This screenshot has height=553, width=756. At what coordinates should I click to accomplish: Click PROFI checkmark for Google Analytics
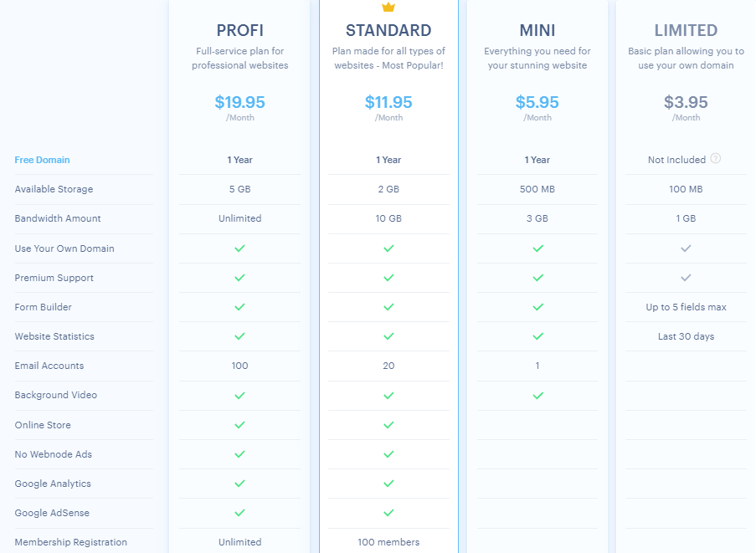(x=239, y=484)
